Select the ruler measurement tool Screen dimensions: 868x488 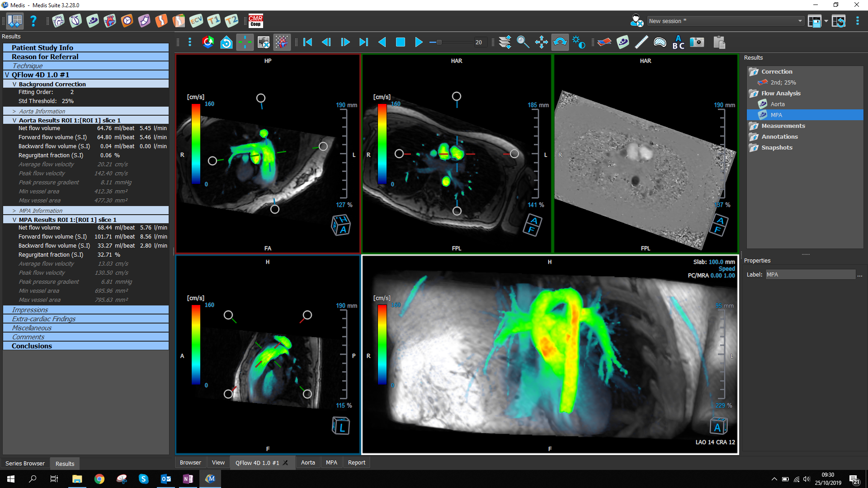point(641,42)
